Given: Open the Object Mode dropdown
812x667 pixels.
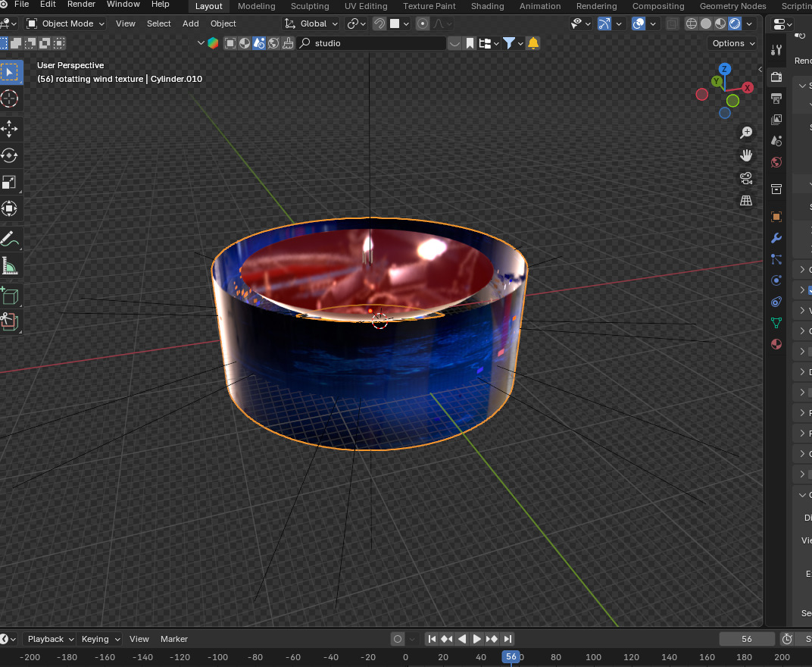Looking at the screenshot, I should click(66, 23).
